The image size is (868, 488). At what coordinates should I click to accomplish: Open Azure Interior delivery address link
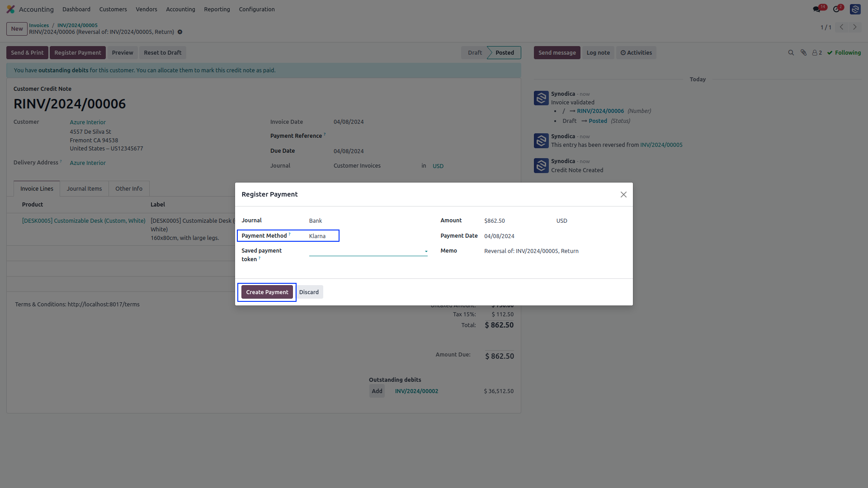point(88,163)
